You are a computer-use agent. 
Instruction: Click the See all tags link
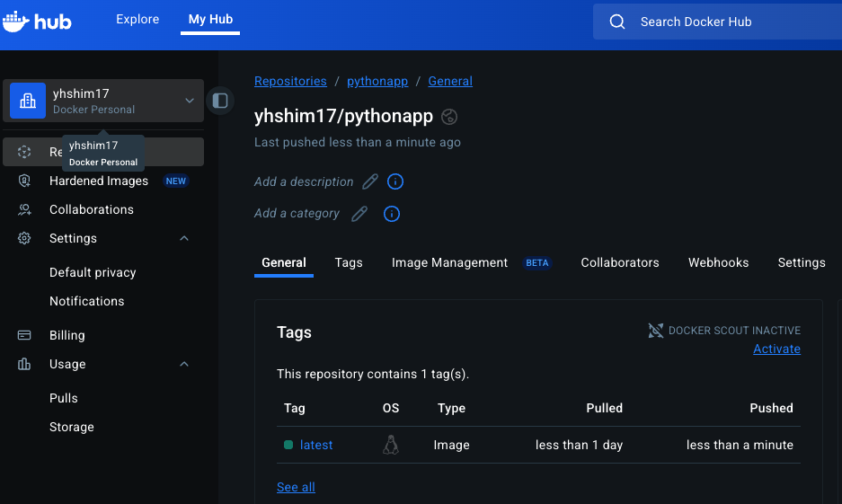[x=296, y=487]
